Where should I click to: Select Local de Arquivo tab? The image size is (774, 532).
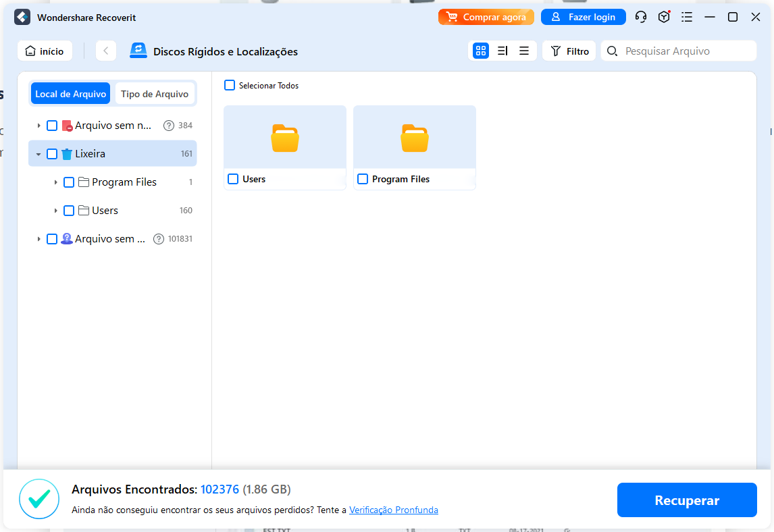pos(71,94)
